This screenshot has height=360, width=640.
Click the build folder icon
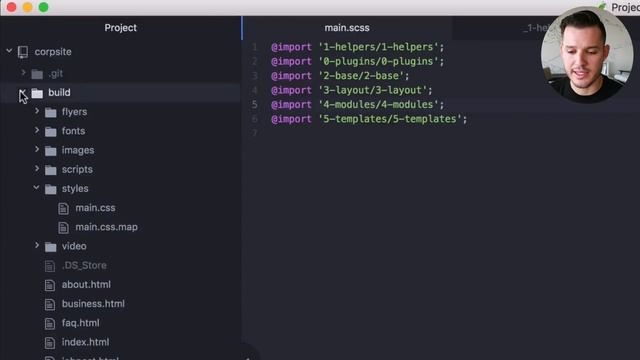click(37, 93)
